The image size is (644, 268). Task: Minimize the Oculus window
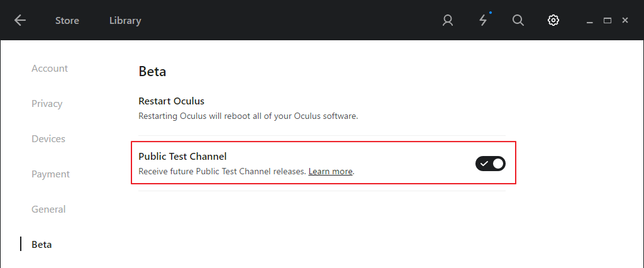click(x=590, y=21)
